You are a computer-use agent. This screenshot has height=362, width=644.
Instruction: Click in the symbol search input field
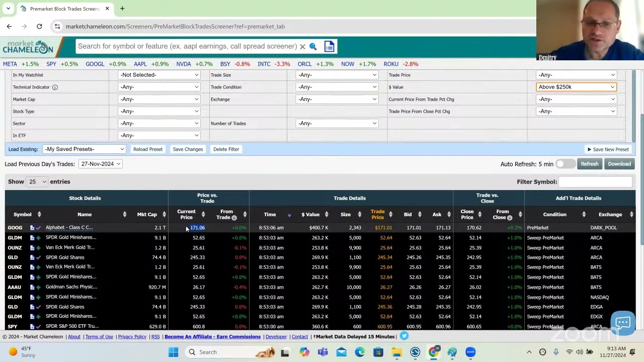[x=187, y=46]
